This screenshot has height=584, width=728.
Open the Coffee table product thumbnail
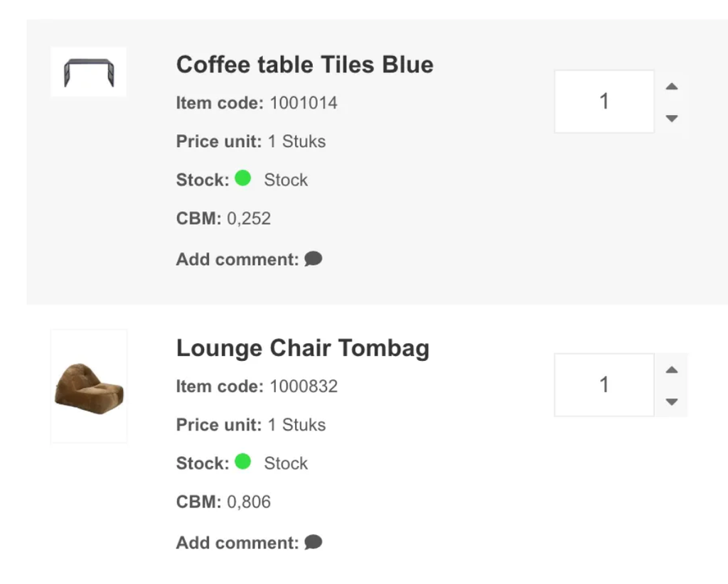pyautogui.click(x=89, y=72)
